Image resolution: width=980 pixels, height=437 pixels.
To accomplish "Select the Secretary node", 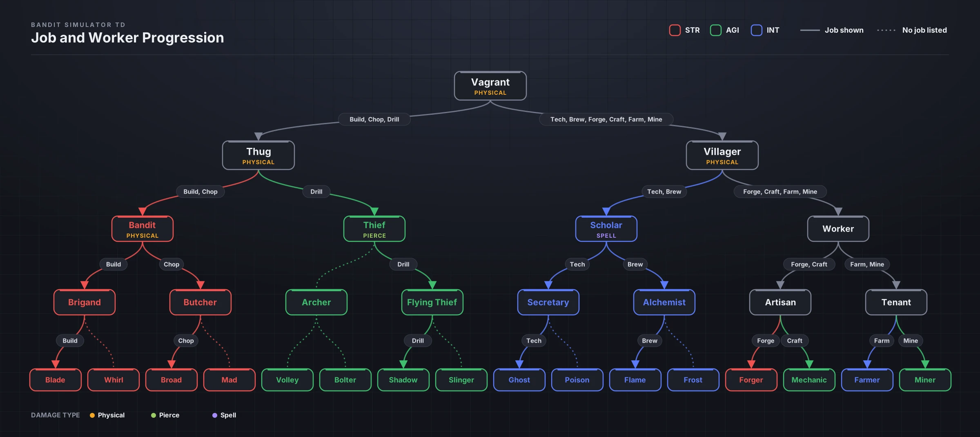I will [x=548, y=302].
